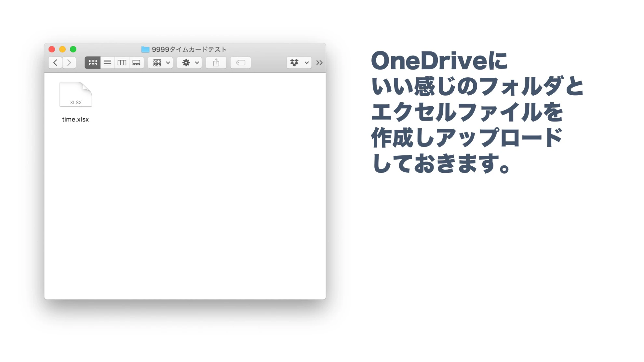
Task: Click the time.xlsx file name label
Action: coord(75,119)
